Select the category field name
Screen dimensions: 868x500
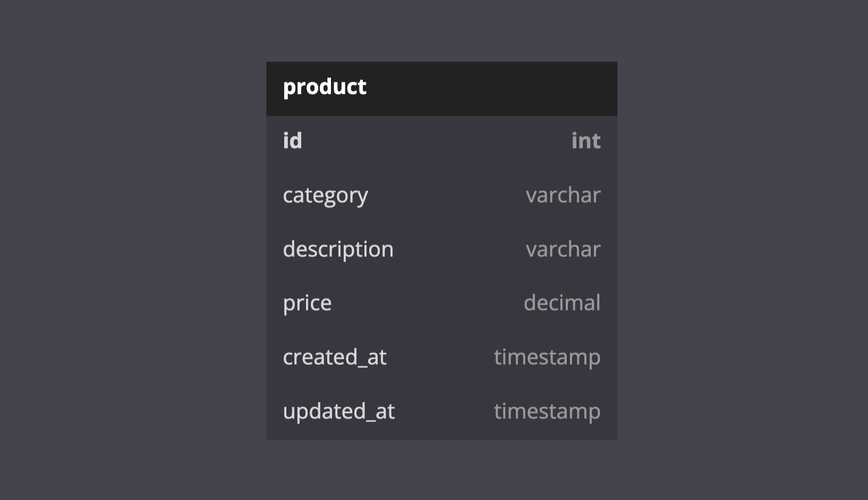(325, 195)
